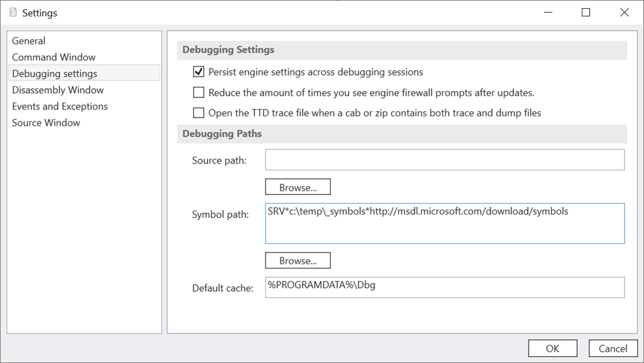Select Debugging settings in the sidebar
Screen dimensions: 644x363
click(55, 74)
